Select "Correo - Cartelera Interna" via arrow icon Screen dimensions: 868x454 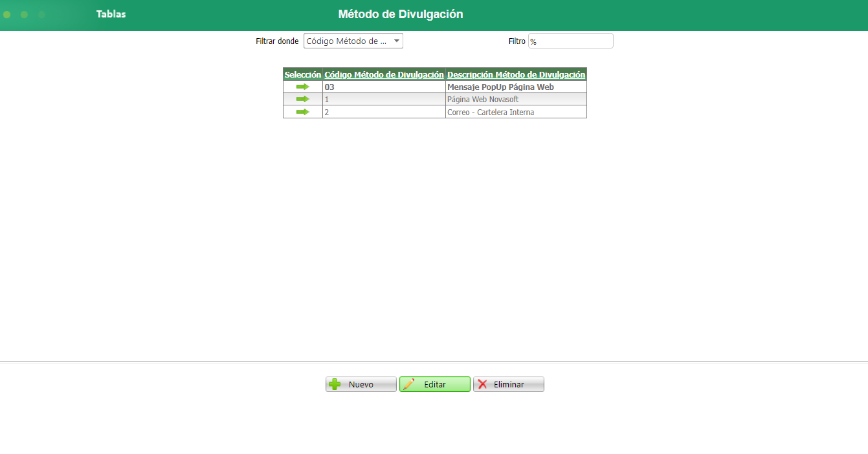tap(302, 111)
